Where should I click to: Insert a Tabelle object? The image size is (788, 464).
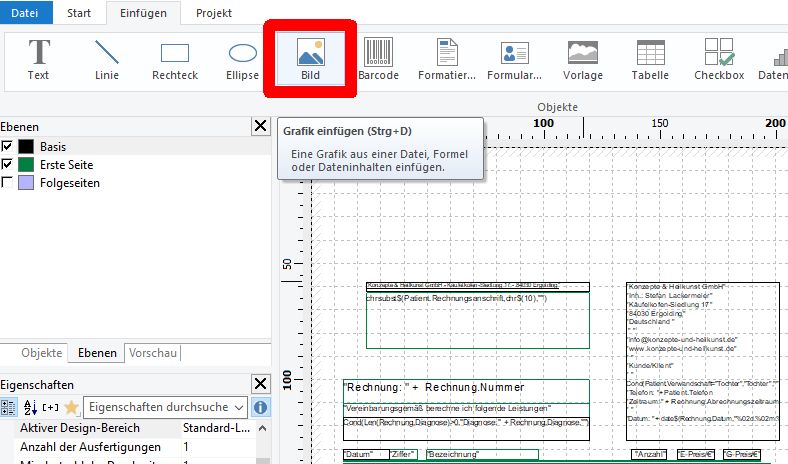coord(650,58)
